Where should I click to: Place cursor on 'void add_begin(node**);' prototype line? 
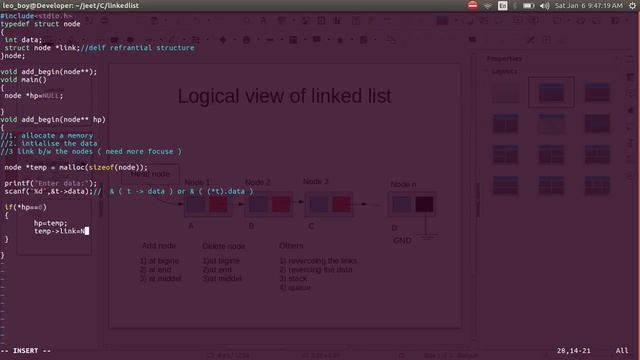tap(49, 72)
